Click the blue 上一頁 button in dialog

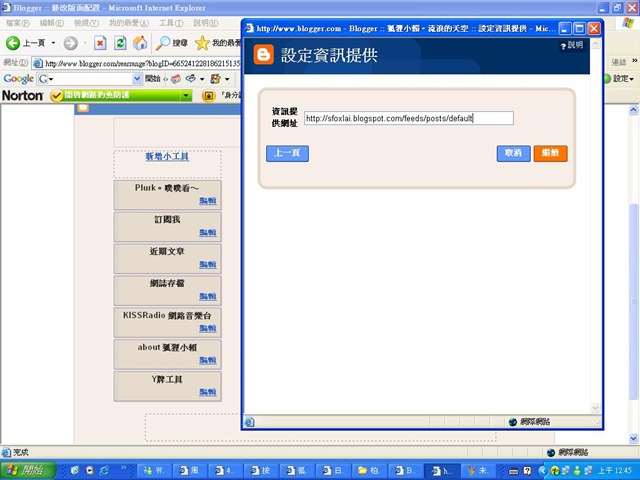click(287, 153)
